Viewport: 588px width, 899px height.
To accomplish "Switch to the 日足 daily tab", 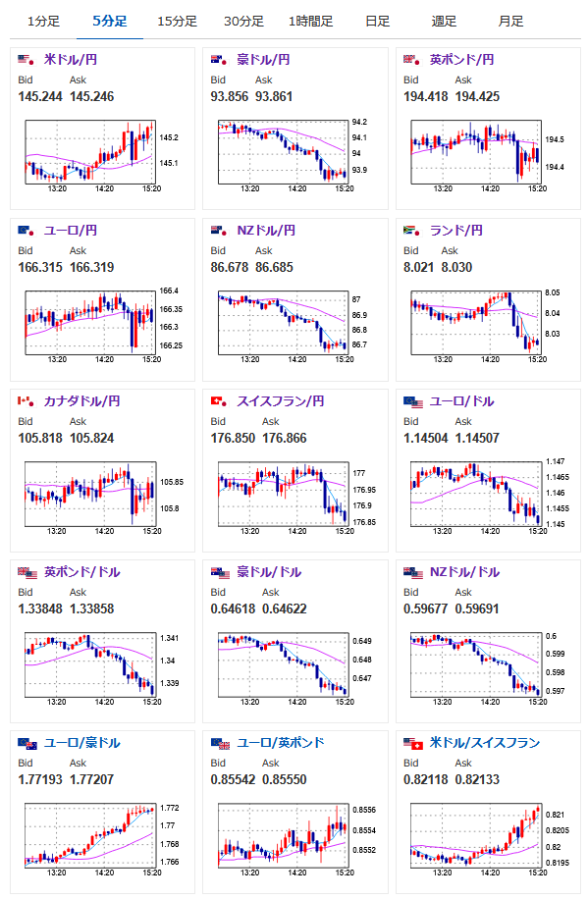I will [x=378, y=22].
